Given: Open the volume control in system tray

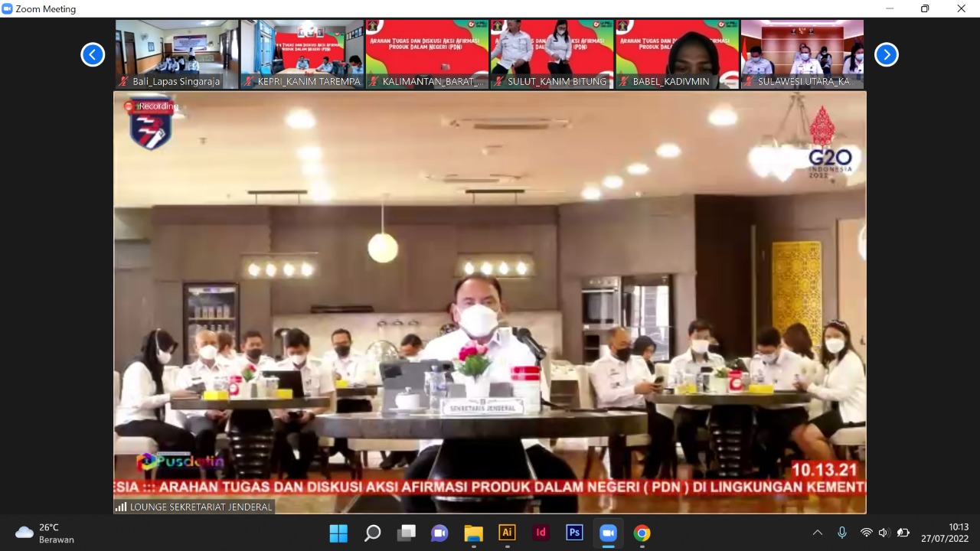Looking at the screenshot, I should (x=884, y=533).
